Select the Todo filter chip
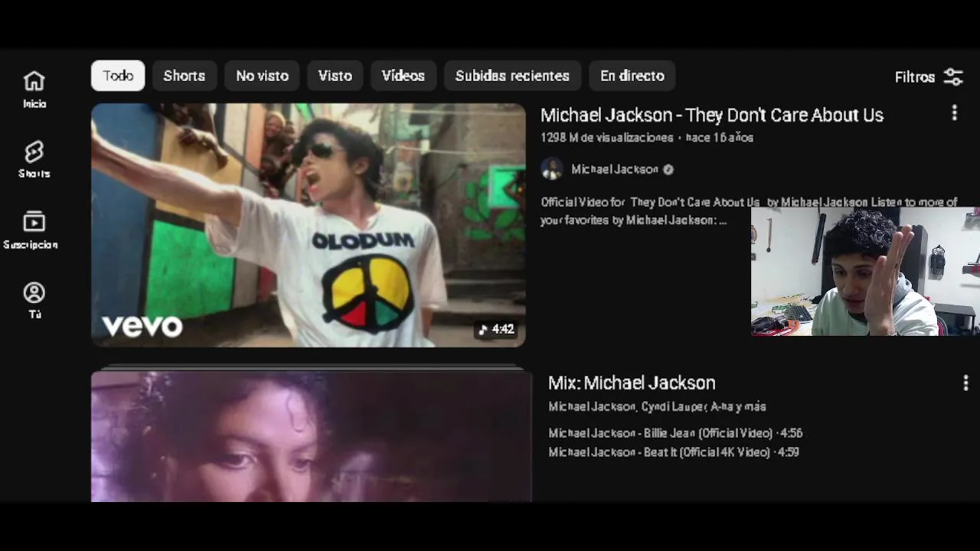 118,76
